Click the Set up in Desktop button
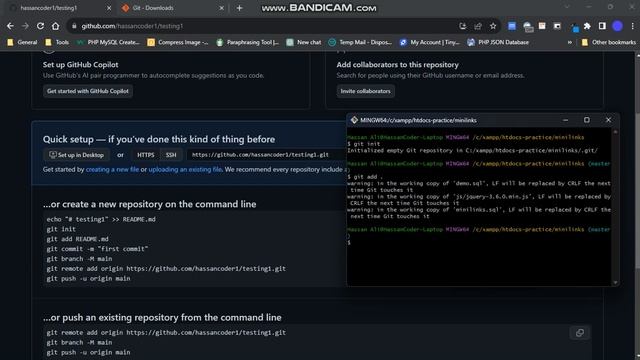 (76, 155)
